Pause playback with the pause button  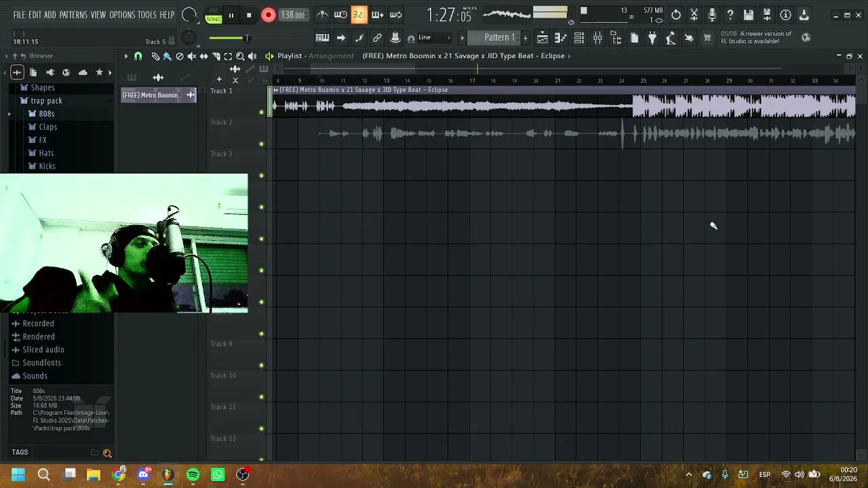pos(231,15)
